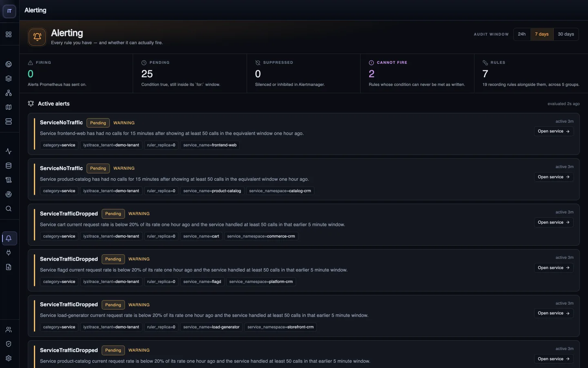Set audit window to 24h
The image size is (588, 368).
click(522, 34)
